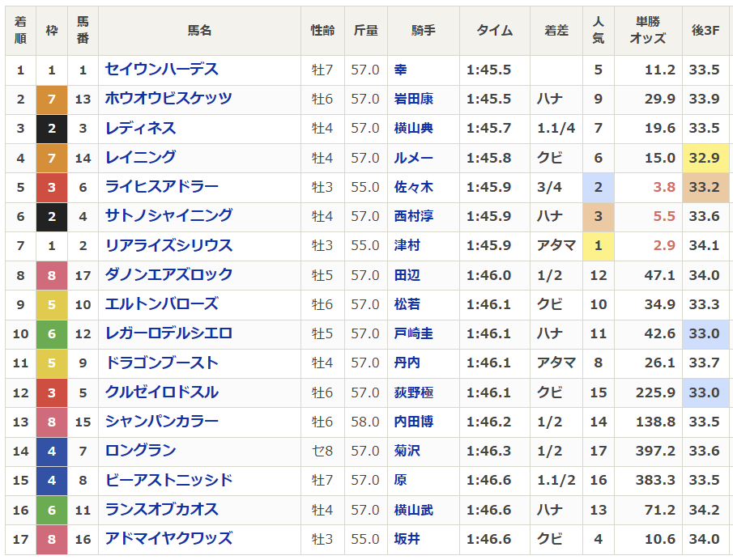
Task: Click the red odds value 2.9
Action: 664,245
